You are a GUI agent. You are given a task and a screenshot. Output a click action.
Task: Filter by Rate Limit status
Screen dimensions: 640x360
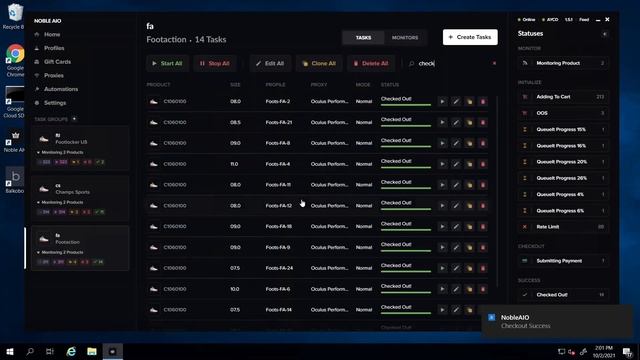pyautogui.click(x=564, y=227)
